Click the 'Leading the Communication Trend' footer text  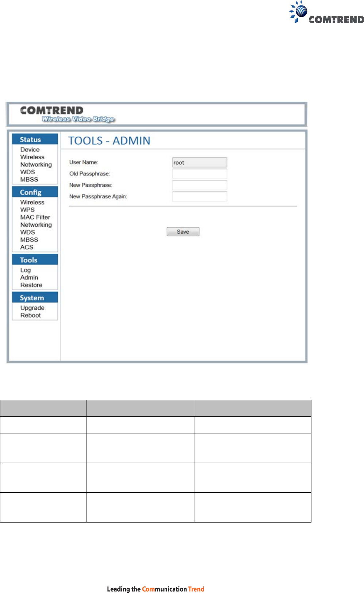click(156, 589)
